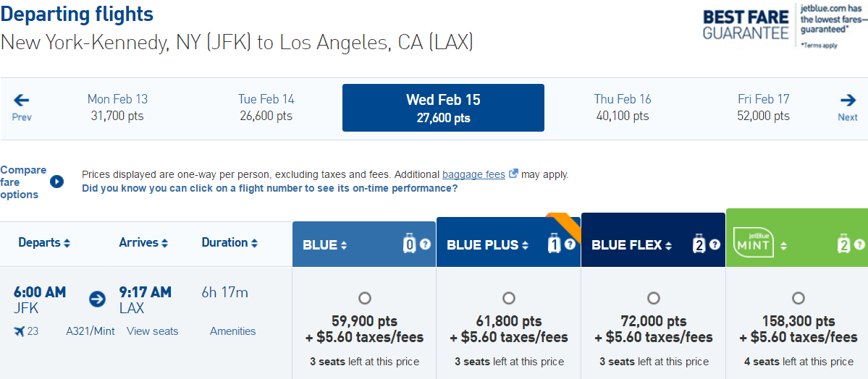The height and width of the screenshot is (379, 868).
Task: Click the Mint fare baggage suitcase icon
Action: pyautogui.click(x=843, y=244)
